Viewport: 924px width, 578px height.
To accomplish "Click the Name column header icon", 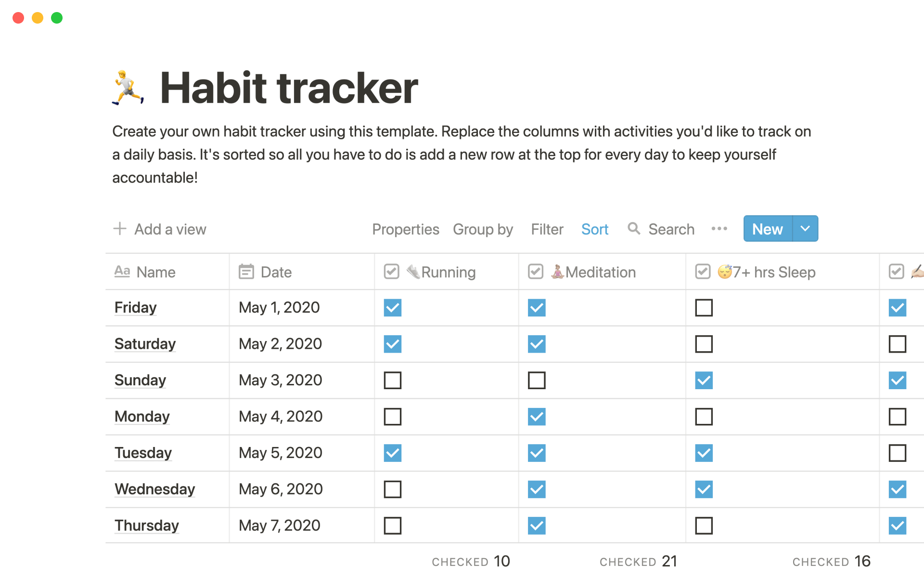I will point(122,272).
